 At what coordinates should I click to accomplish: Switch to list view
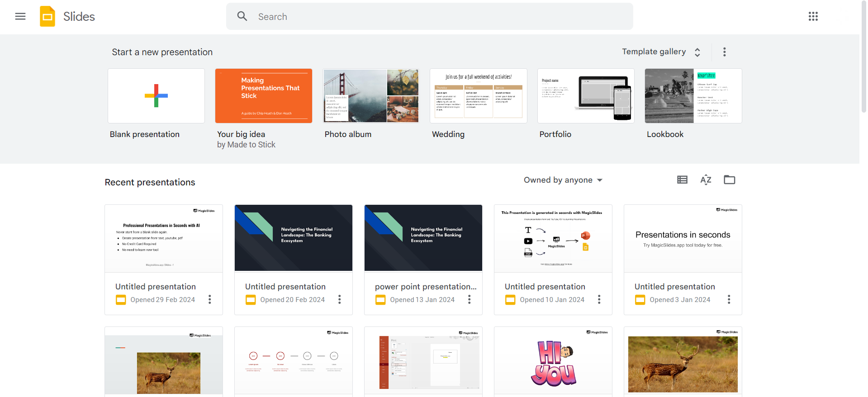682,180
